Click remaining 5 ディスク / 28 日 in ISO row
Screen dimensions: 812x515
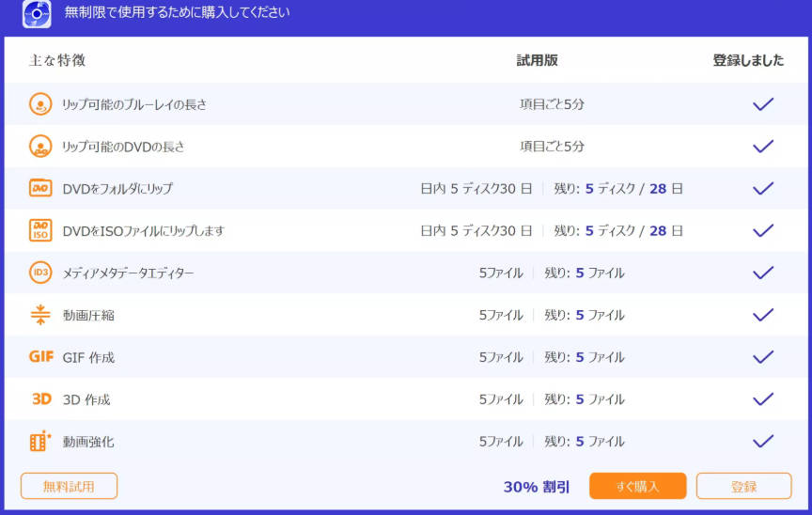click(618, 231)
